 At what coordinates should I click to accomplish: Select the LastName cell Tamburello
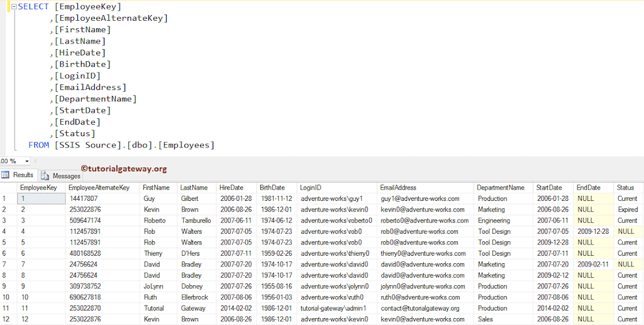[x=197, y=220]
